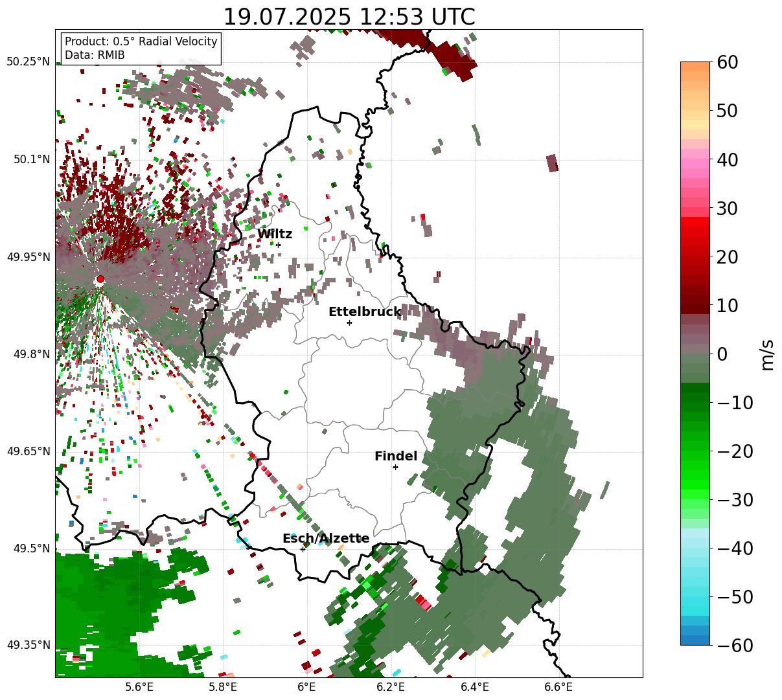Screen dimensions: 782x700
Task: Click the 49.95°N latitude label
Action: point(28,257)
